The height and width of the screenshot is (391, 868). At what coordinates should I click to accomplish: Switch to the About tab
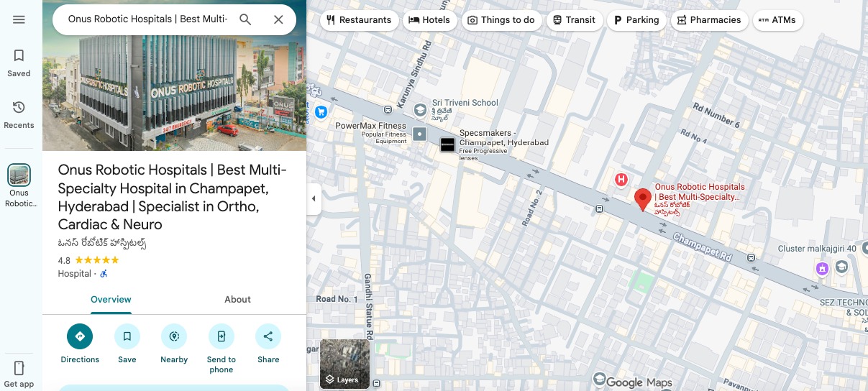pyautogui.click(x=237, y=300)
